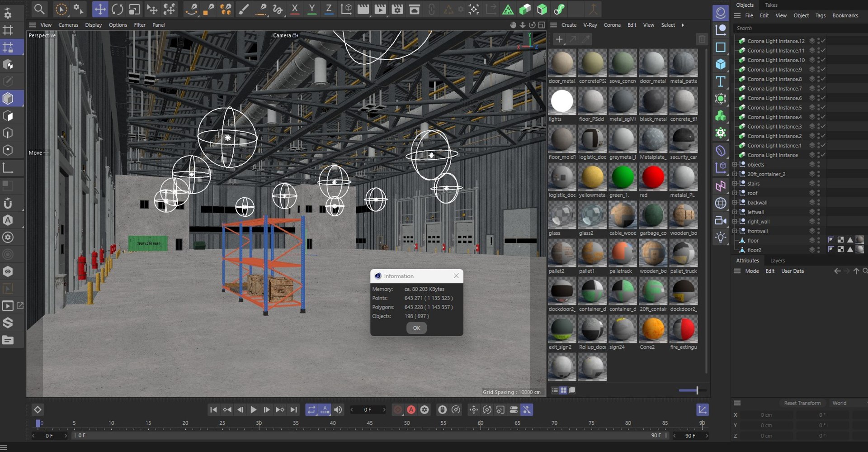The width and height of the screenshot is (868, 452).
Task: Click OK in Information dialog
Action: pyautogui.click(x=416, y=328)
